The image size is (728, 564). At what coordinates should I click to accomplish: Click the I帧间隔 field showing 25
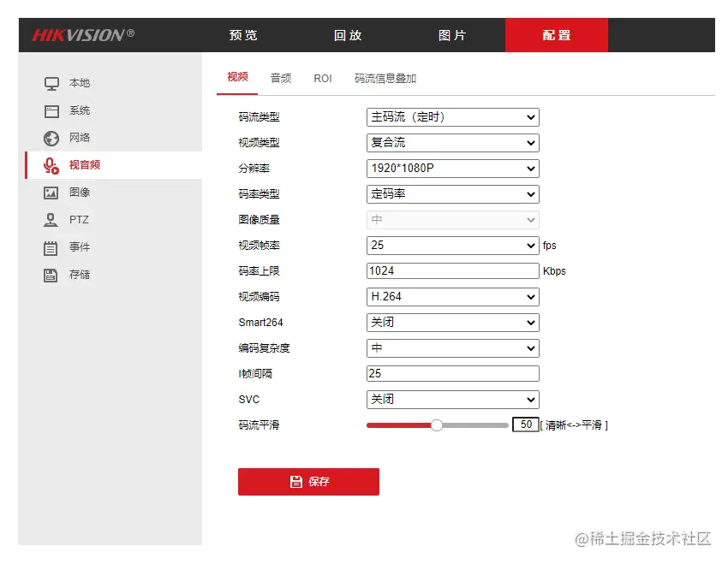pyautogui.click(x=453, y=373)
